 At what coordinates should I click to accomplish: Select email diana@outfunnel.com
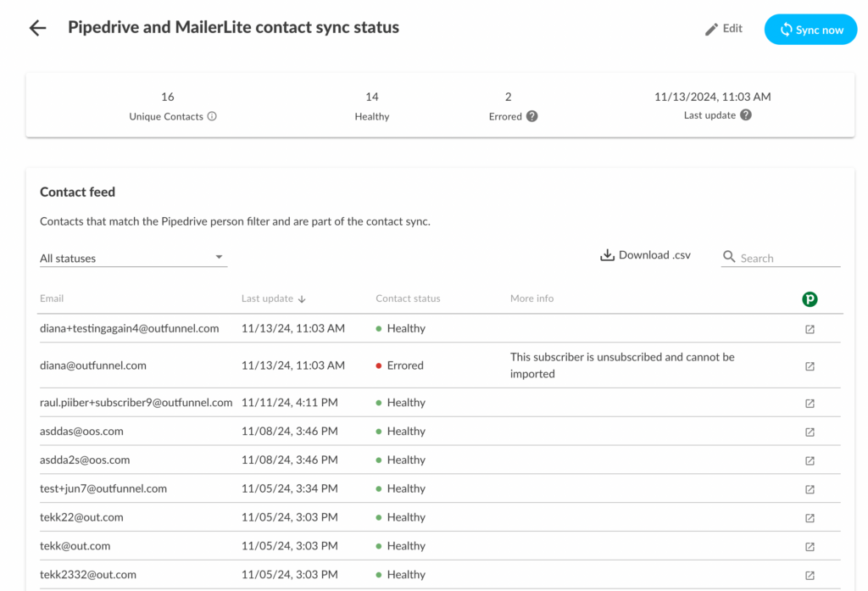click(93, 365)
